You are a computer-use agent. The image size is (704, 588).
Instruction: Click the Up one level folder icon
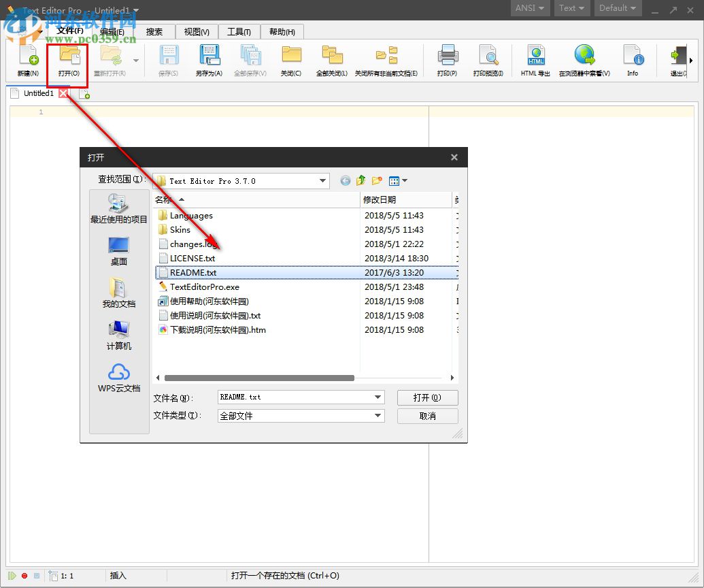click(361, 180)
